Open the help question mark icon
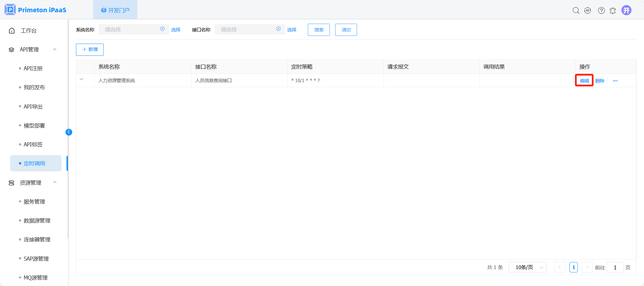This screenshot has height=286, width=644. coord(601,10)
